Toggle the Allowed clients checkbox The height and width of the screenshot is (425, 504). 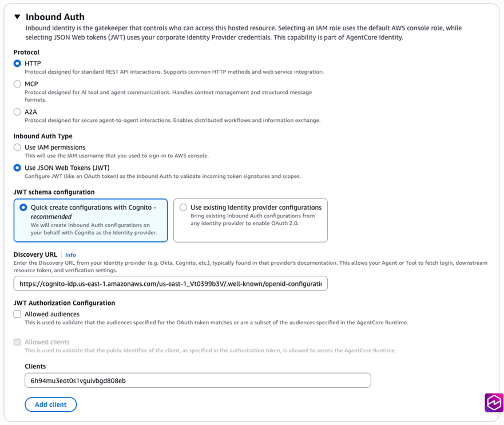click(17, 342)
